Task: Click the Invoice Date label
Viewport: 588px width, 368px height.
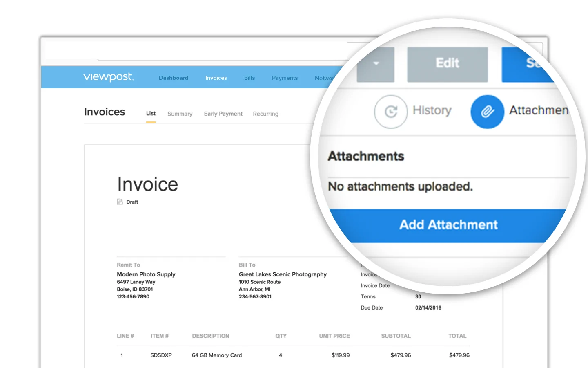Action: (375, 286)
